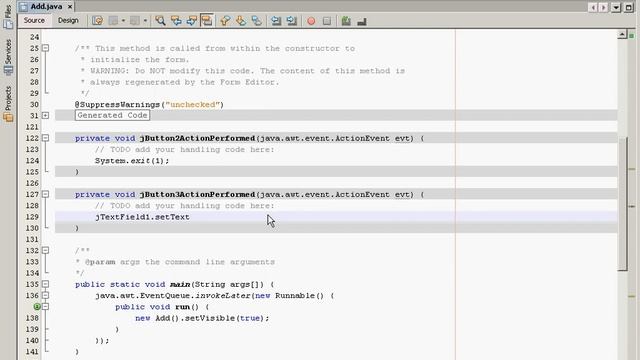
Task: Collapse the Javadoc comment fold at line 25
Action: [45, 48]
